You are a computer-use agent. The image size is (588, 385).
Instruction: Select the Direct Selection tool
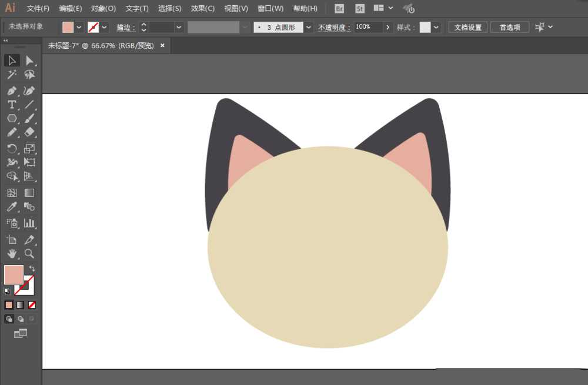coord(31,61)
